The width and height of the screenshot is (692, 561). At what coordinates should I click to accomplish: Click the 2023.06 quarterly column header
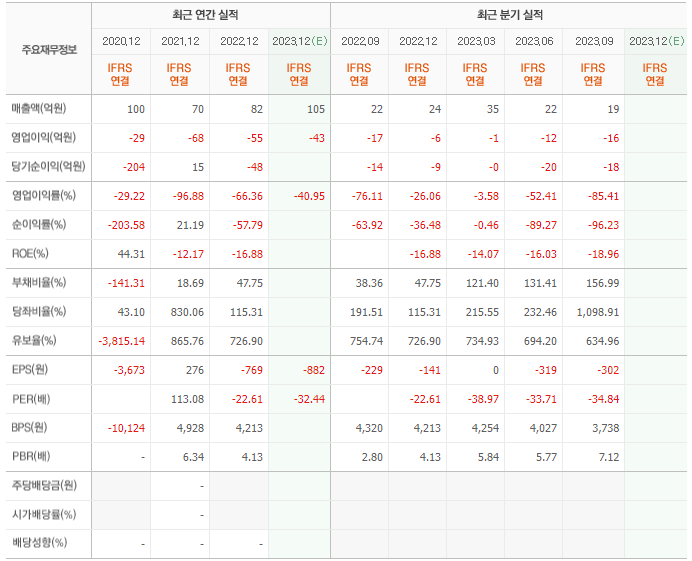pos(534,41)
